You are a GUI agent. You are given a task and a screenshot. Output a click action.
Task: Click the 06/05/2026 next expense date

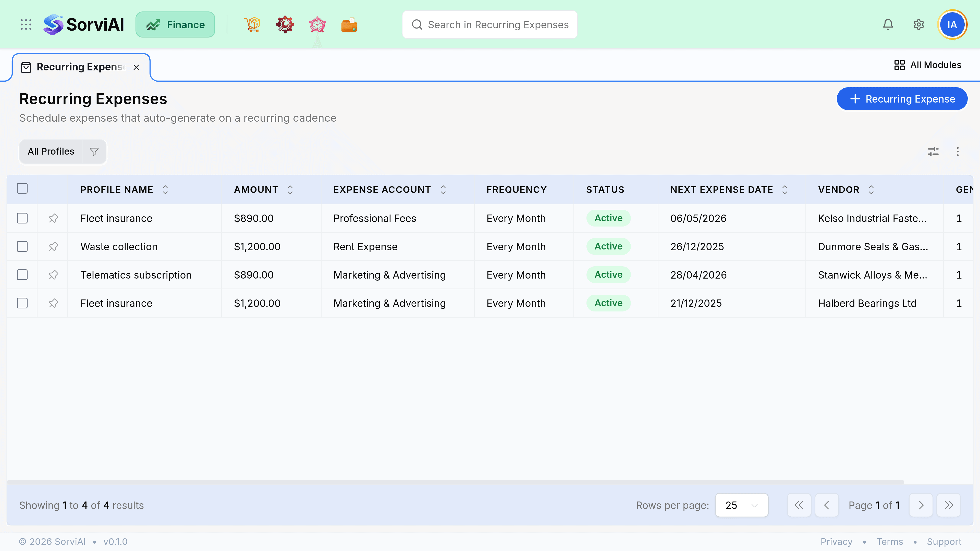tap(698, 218)
